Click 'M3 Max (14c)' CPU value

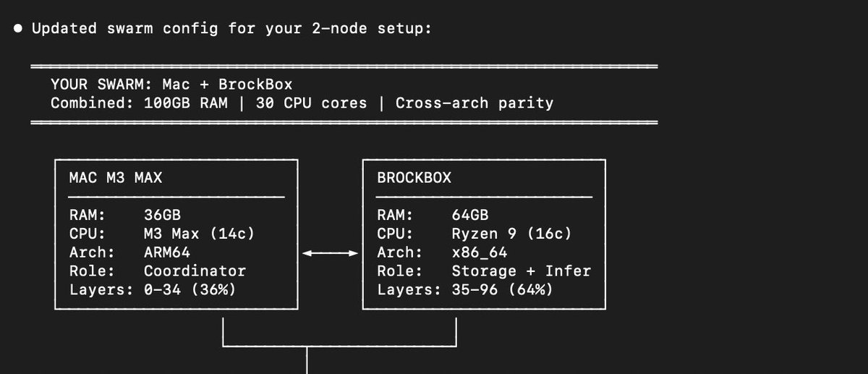200,234
